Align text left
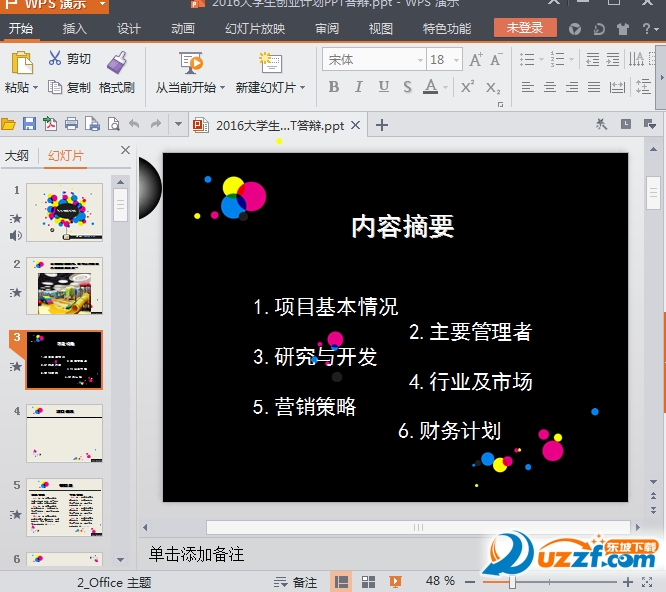This screenshot has width=666, height=592. (528, 87)
